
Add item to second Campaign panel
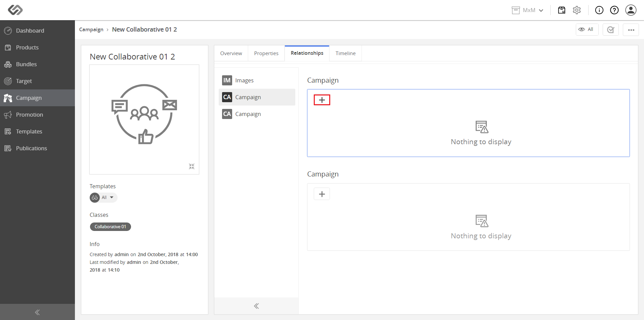pyautogui.click(x=322, y=194)
